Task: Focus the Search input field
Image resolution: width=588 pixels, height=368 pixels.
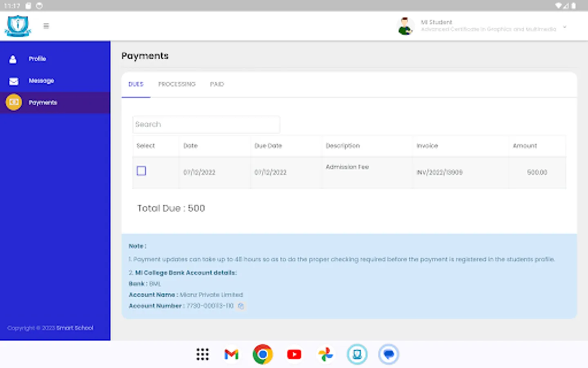Action: pos(206,124)
